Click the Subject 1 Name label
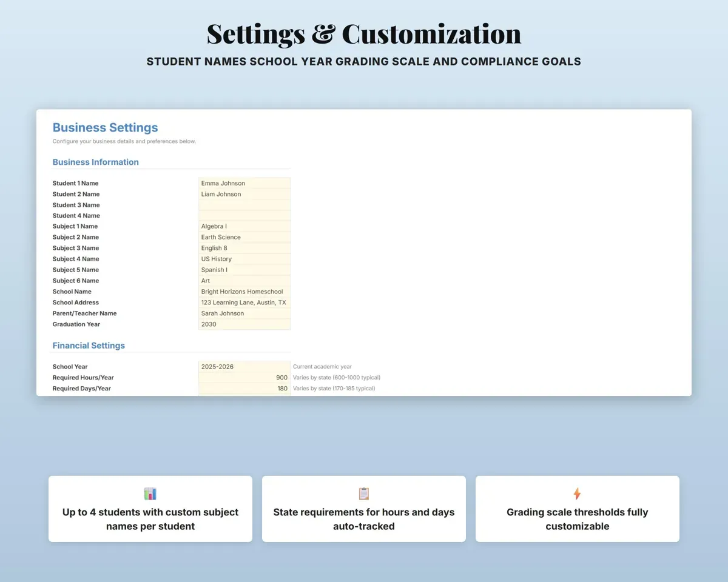 (75, 227)
